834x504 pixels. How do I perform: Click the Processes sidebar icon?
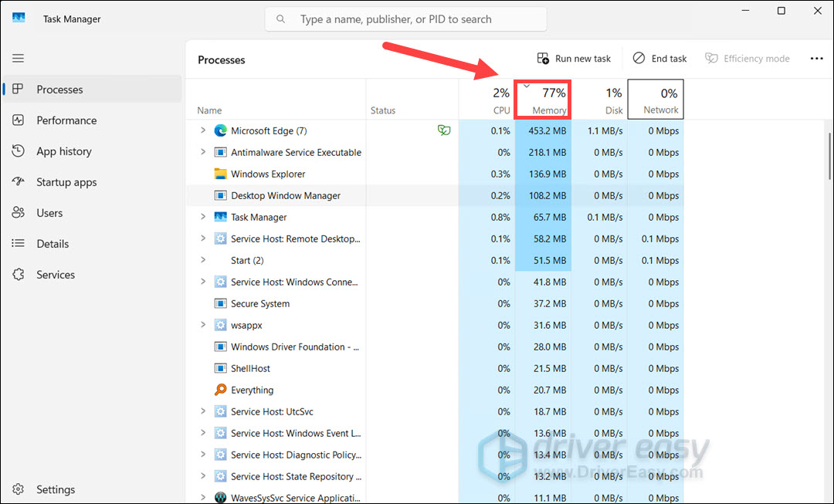(x=18, y=89)
